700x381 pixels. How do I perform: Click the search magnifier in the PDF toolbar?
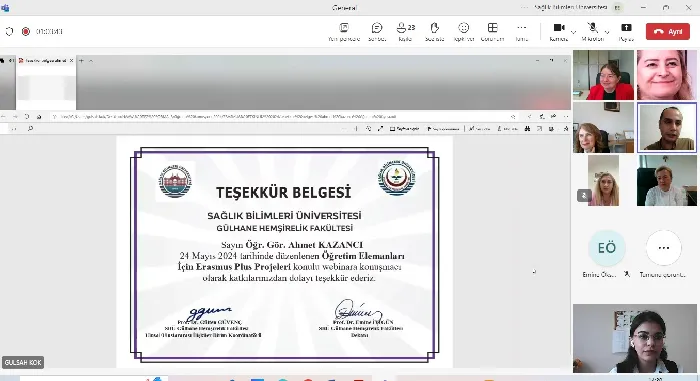(30, 129)
